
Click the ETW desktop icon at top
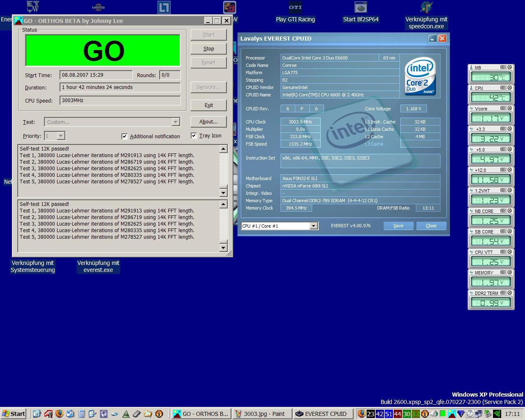(33, 7)
